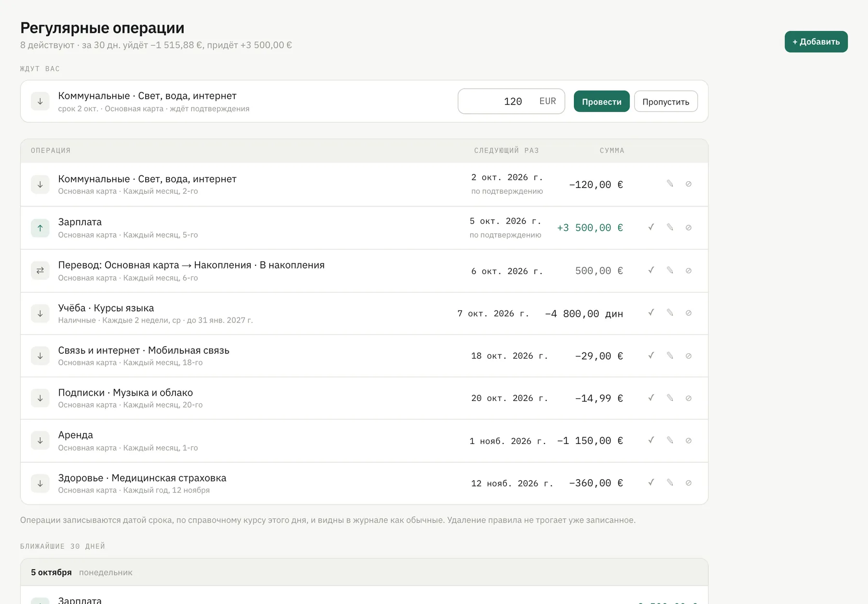Click the −14,99 € subscription amount

click(599, 398)
